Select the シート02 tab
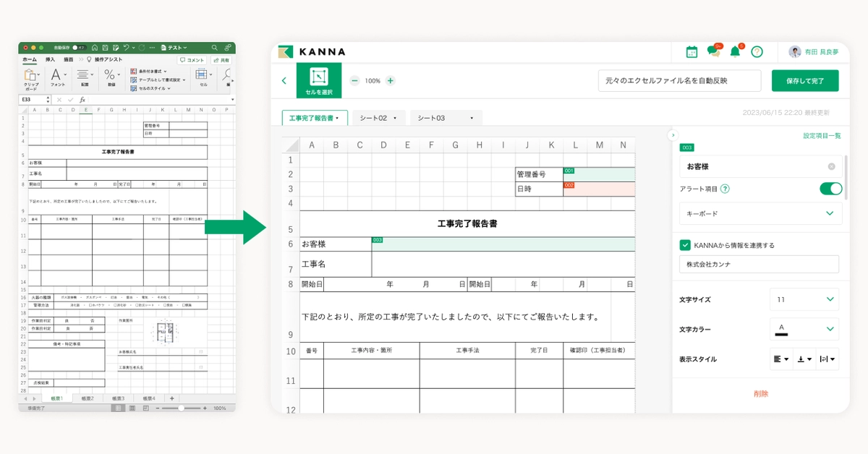Image resolution: width=868 pixels, height=454 pixels. pos(379,118)
